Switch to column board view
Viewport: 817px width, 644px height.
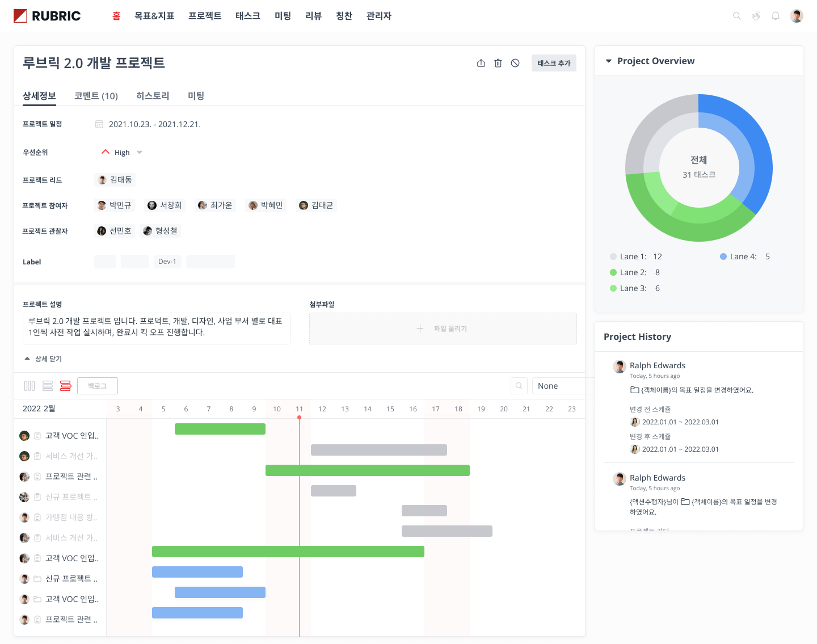[30, 386]
